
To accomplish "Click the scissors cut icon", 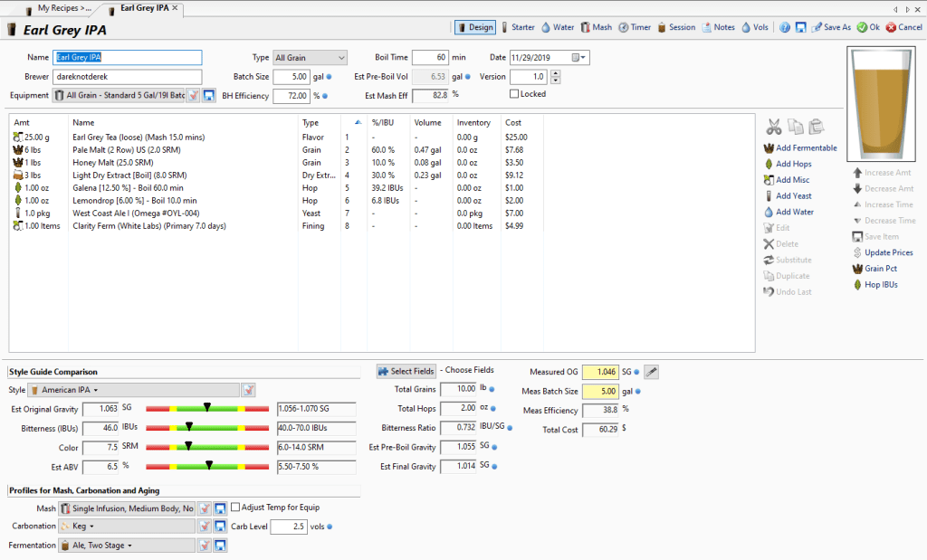I will [773, 126].
